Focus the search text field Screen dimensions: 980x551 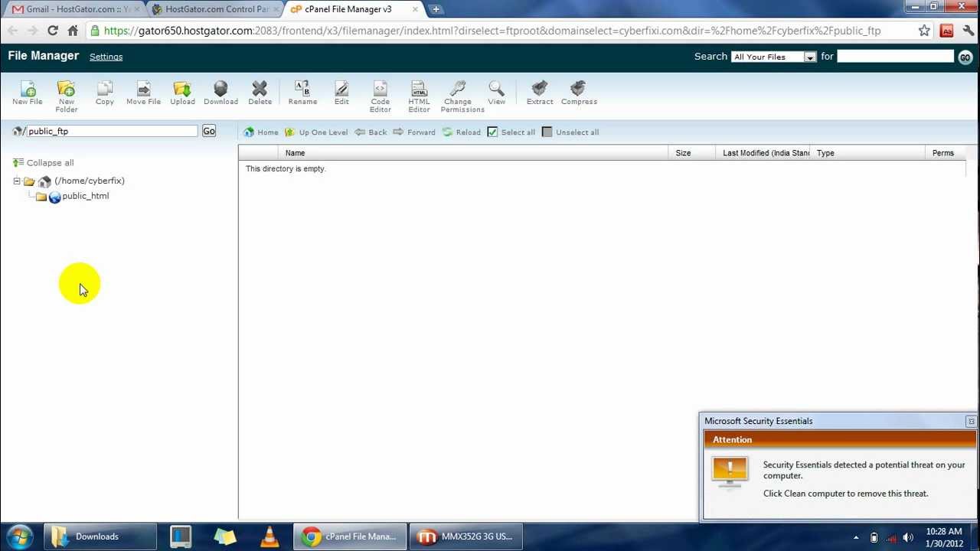(x=895, y=56)
